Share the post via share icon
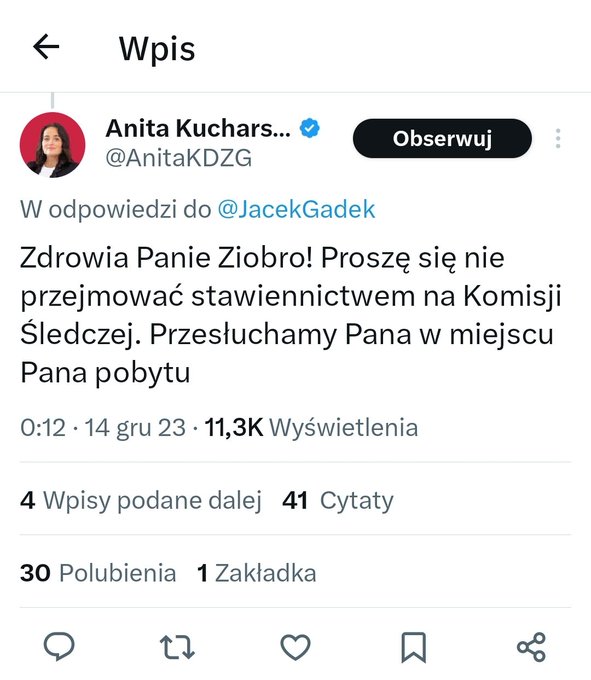The image size is (591, 680). coord(532,647)
